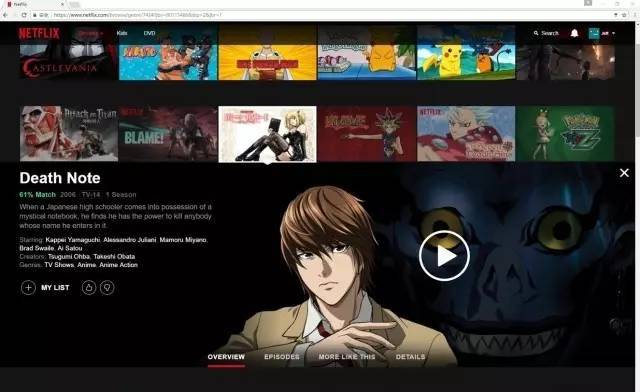Expand the Browse menu in header
Screen dimensions: 640x392
91,33
